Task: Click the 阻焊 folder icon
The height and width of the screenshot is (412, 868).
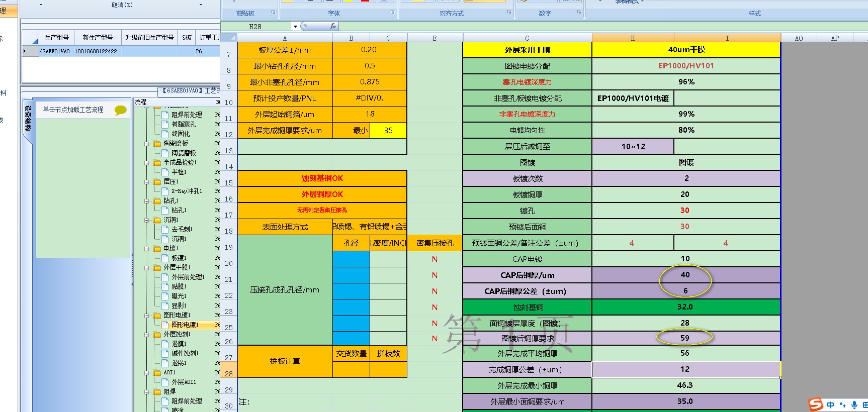Action: coord(157,392)
